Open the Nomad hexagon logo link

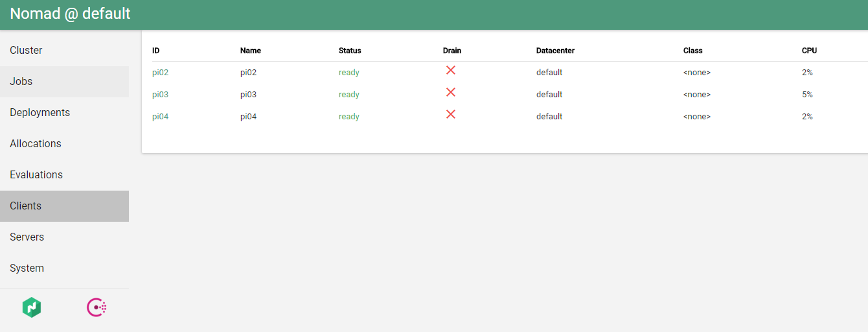(32, 307)
